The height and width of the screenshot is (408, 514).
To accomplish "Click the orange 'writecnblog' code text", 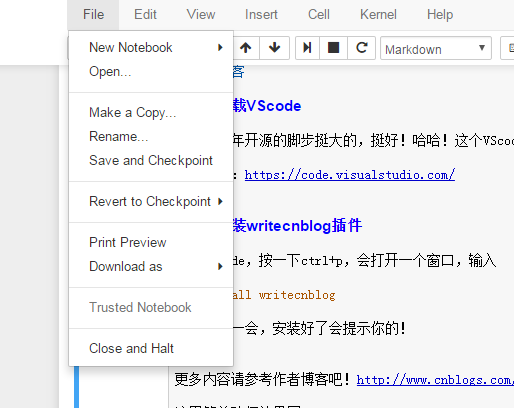I will [x=297, y=295].
